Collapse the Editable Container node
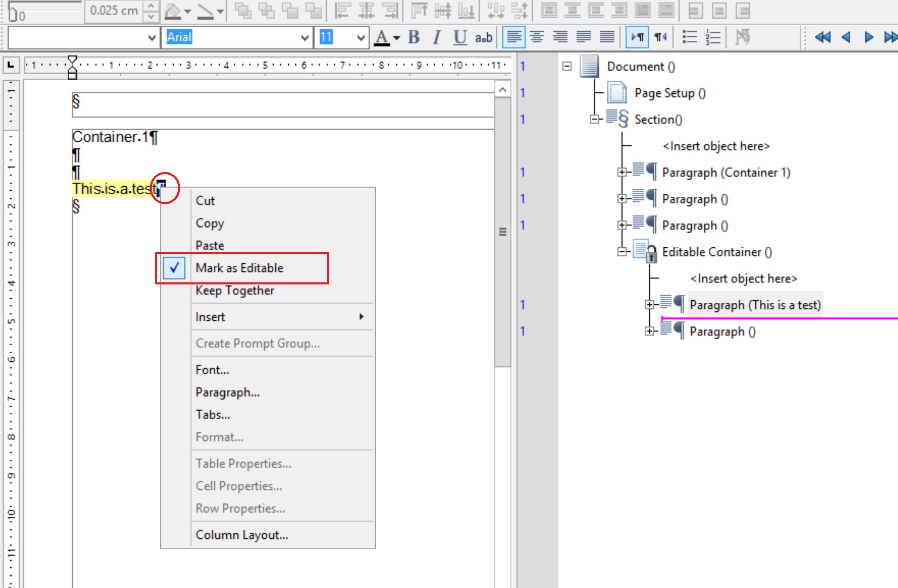The height and width of the screenshot is (588, 898). coord(622,252)
